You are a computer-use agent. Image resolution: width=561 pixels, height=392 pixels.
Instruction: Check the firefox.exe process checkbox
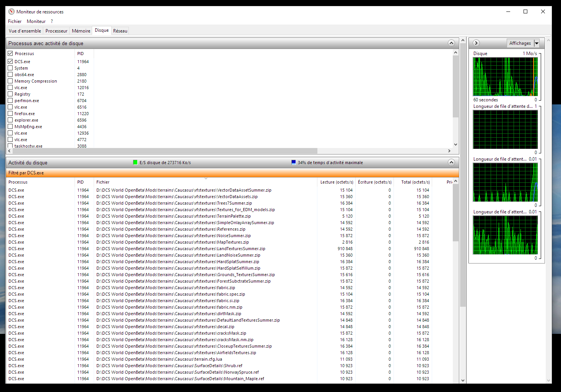[x=10, y=113]
